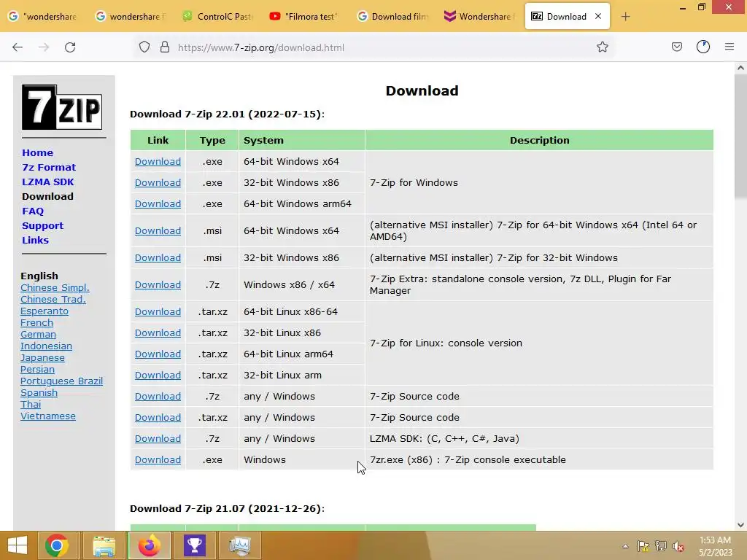Download the .msi for 64-bit Windows x64
Viewport: 747px width, 560px height.
pos(158,230)
